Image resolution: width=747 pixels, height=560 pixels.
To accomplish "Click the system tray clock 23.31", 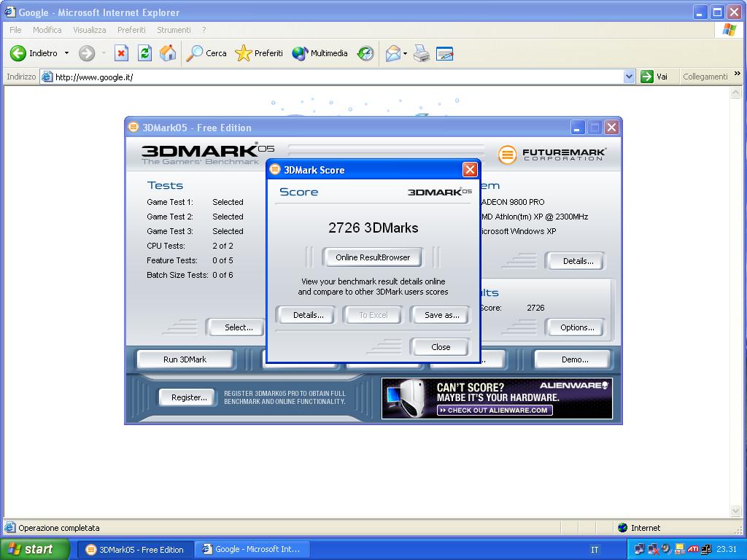I will point(727,550).
